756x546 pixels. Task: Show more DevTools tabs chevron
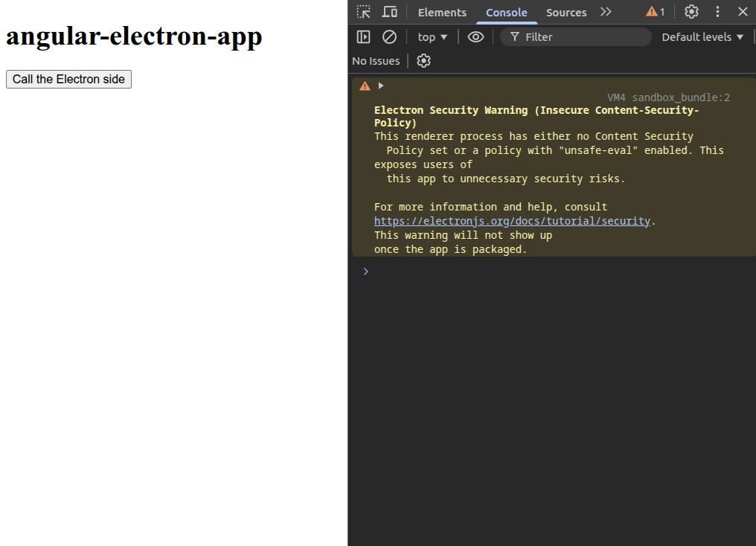[606, 12]
